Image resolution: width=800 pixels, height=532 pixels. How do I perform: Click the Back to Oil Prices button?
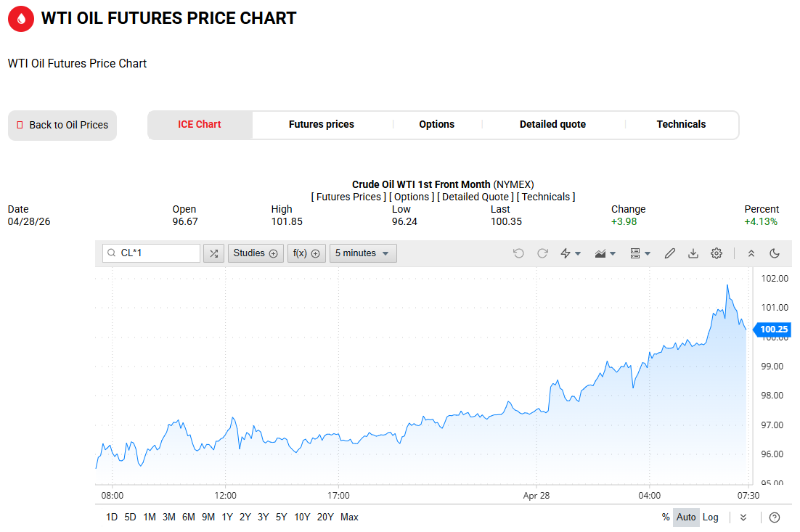[62, 125]
